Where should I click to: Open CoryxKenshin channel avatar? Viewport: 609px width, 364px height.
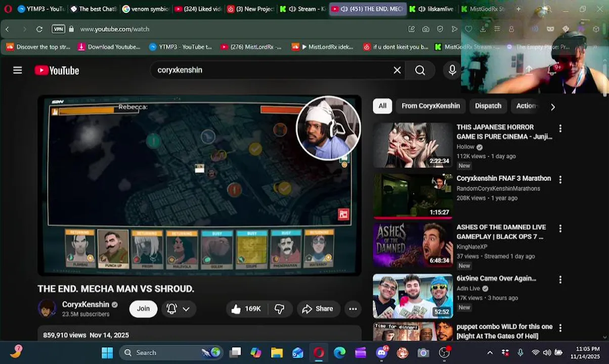pos(47,308)
